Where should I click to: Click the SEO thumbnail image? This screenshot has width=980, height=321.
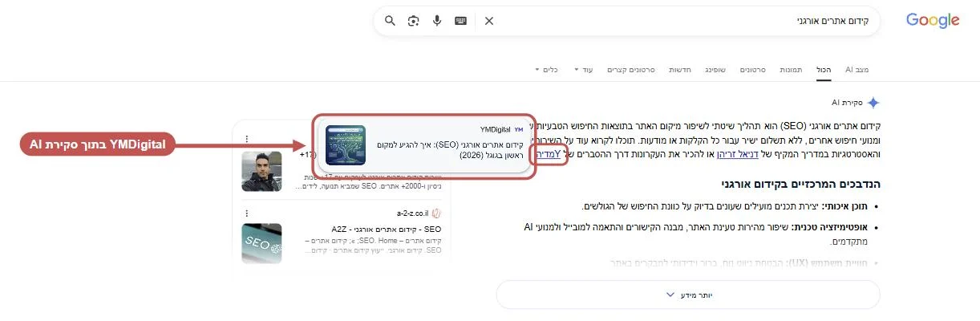click(261, 243)
